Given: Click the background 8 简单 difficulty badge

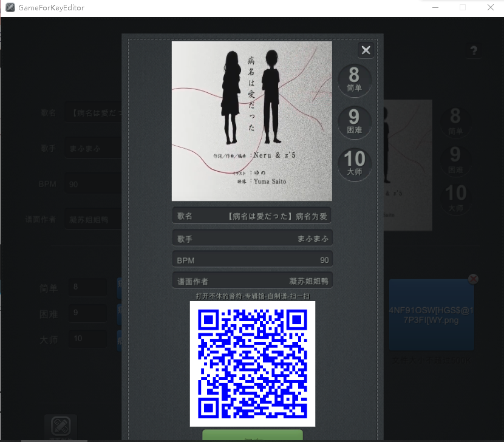Looking at the screenshot, I should 456,122.
